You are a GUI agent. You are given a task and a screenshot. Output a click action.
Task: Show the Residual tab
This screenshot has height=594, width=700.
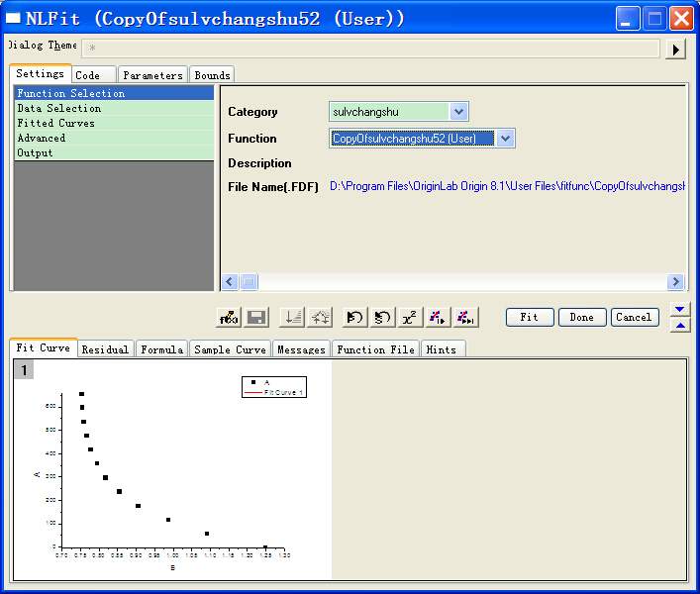pyautogui.click(x=105, y=349)
